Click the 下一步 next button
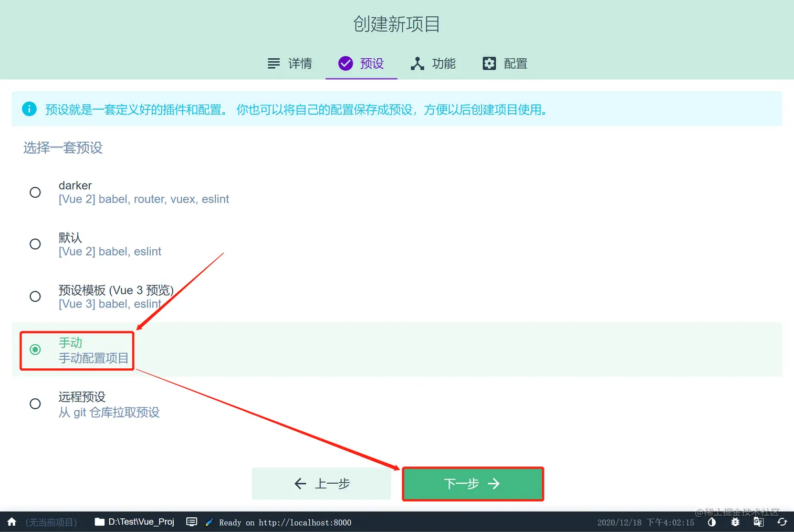Viewport: 794px width, 532px height. (x=473, y=484)
